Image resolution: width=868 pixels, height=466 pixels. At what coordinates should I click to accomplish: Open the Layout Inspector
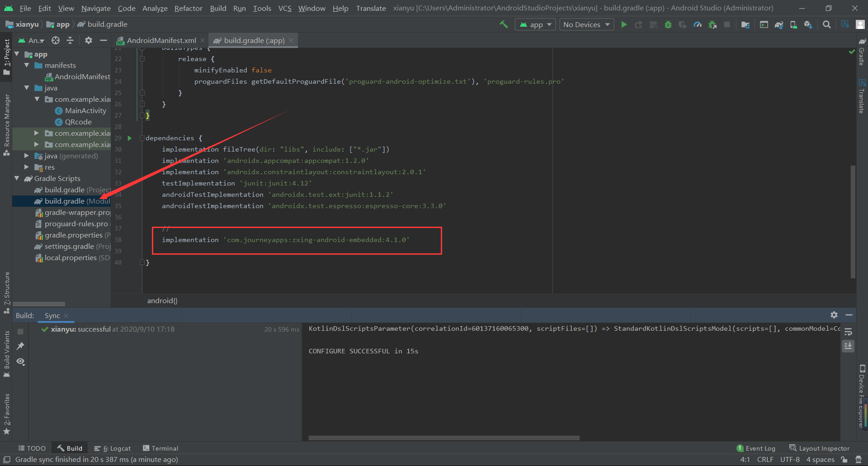819,448
